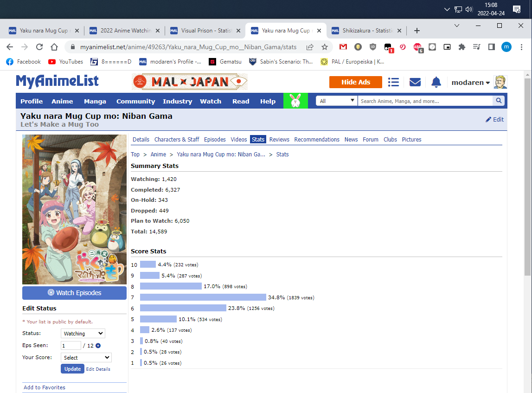Open the Community menu
The image size is (532, 393).
coord(136,101)
